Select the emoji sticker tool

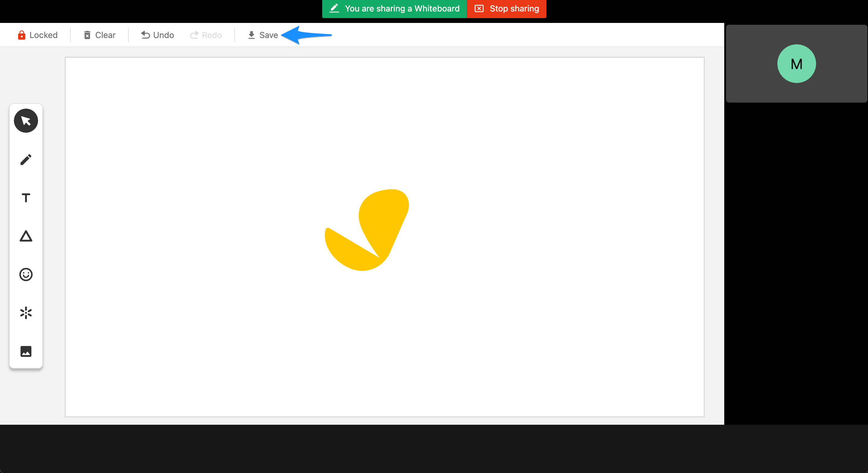tap(26, 275)
